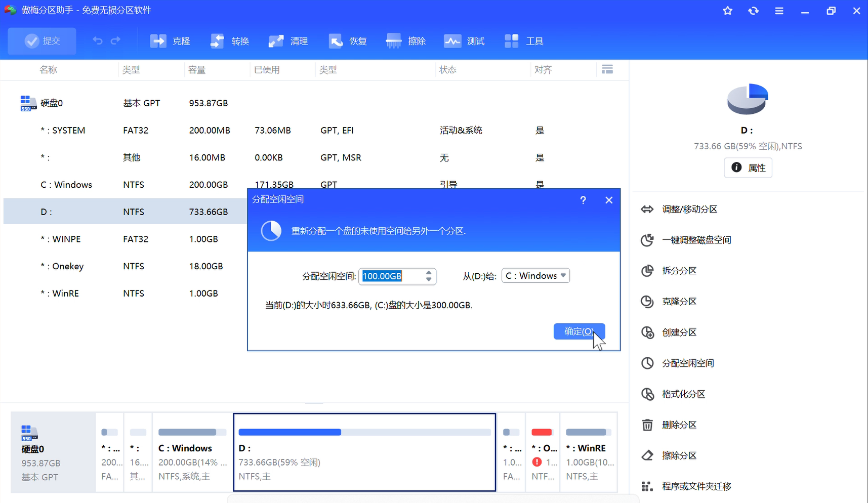Image resolution: width=868 pixels, height=503 pixels.
Task: Click the column settings list icon
Action: tap(607, 69)
